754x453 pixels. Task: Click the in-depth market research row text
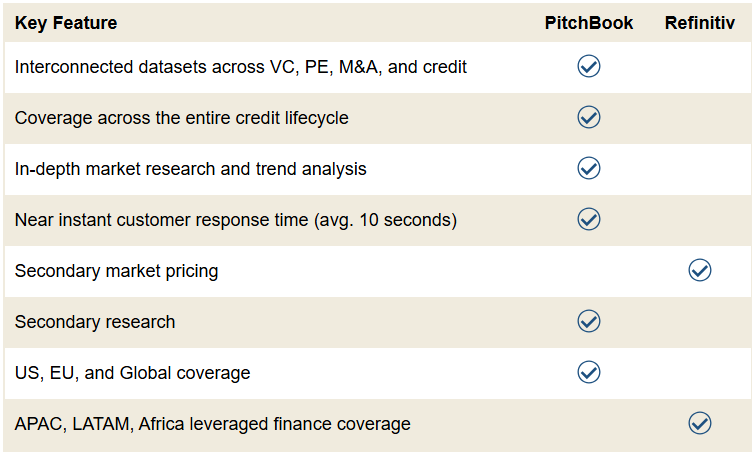point(191,169)
